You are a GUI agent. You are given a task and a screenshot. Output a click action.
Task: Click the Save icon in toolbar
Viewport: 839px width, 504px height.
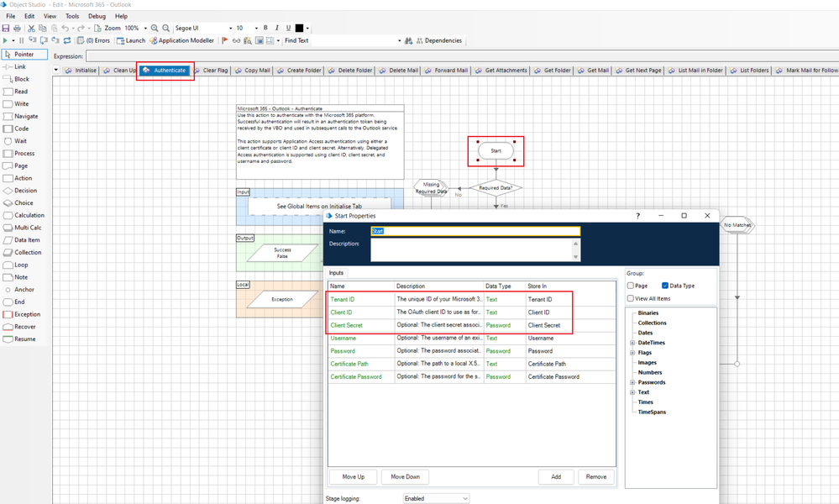6,29
